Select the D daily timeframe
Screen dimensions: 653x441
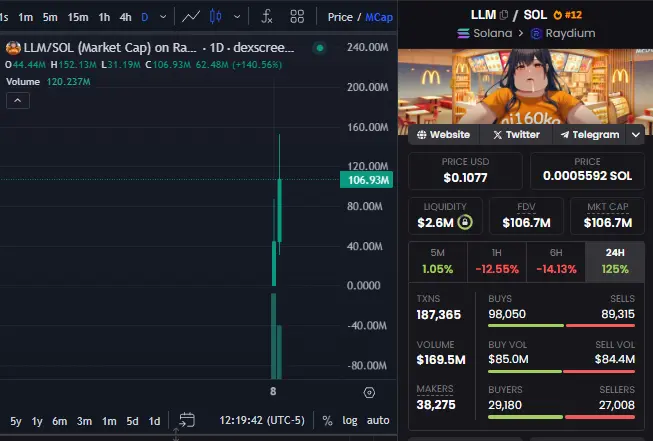pyautogui.click(x=145, y=17)
